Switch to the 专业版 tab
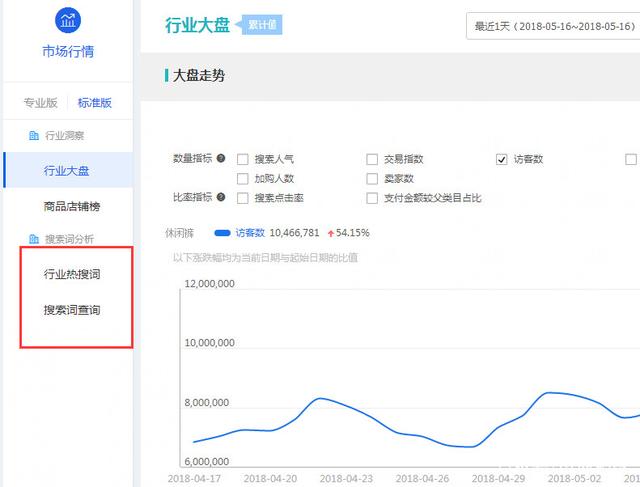 [x=40, y=103]
